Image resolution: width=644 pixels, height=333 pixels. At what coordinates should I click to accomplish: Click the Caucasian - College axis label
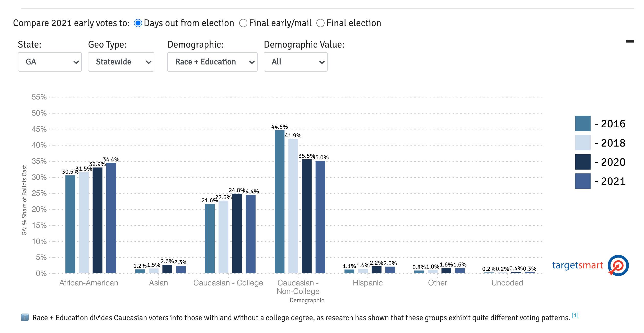coord(228,283)
